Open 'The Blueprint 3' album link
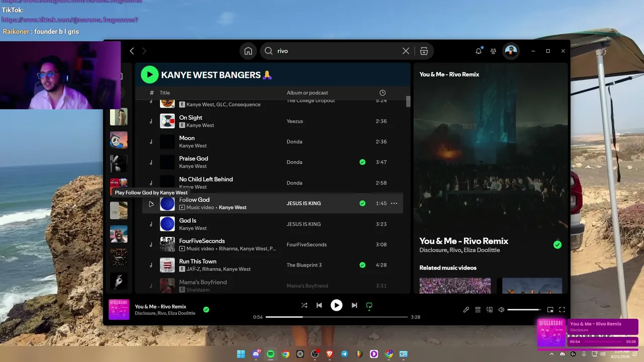This screenshot has width=644, height=362. (x=304, y=265)
